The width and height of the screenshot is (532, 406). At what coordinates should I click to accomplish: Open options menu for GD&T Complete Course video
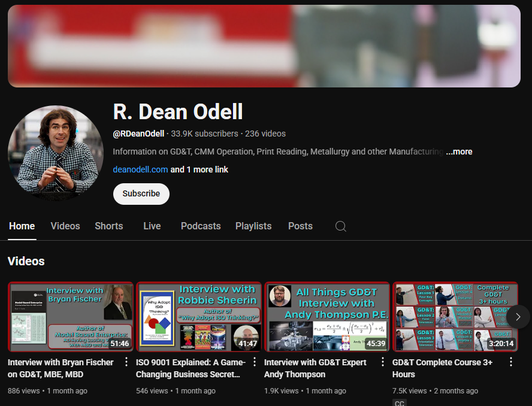tap(511, 362)
